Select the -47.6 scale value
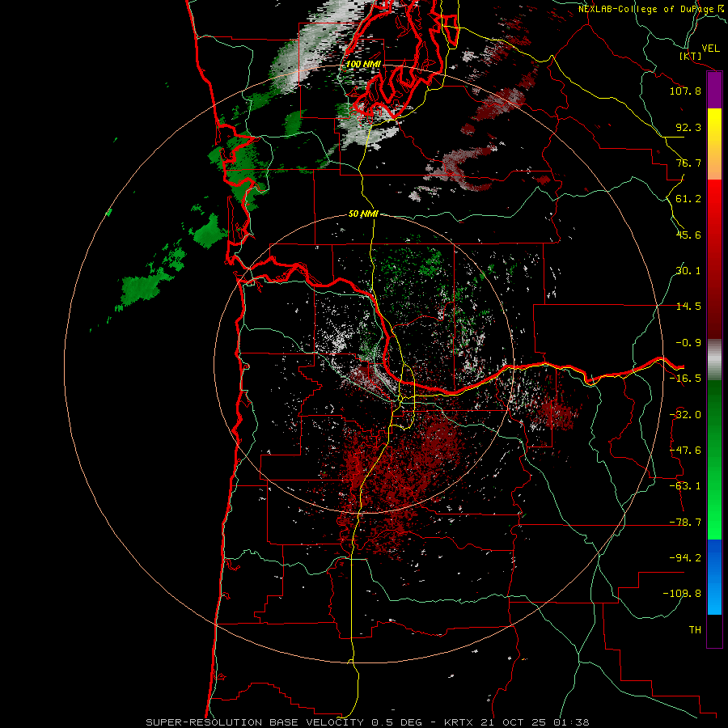The image size is (728, 728). (685, 451)
